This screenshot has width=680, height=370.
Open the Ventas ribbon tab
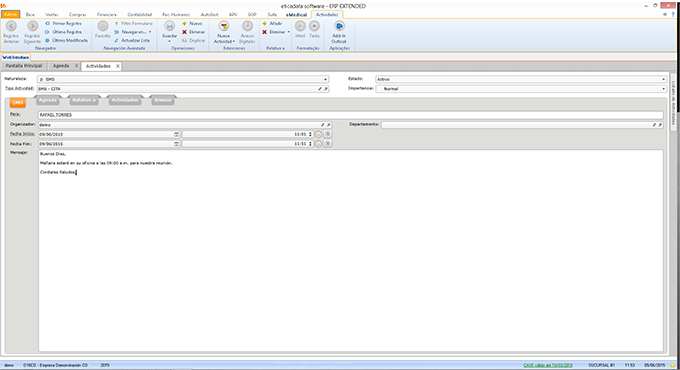tap(52, 14)
